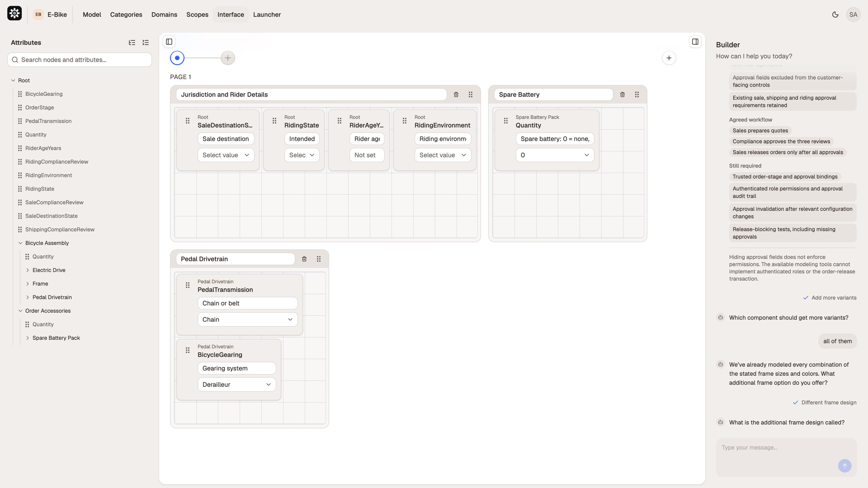Screen dimensions: 868x488
Task: Click the gear app logo icon
Action: click(x=14, y=14)
